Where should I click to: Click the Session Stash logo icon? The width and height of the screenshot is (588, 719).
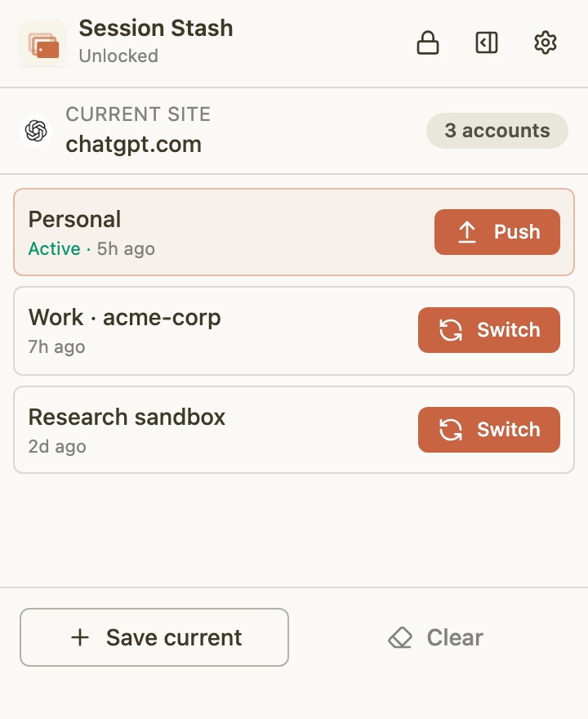[x=42, y=43]
